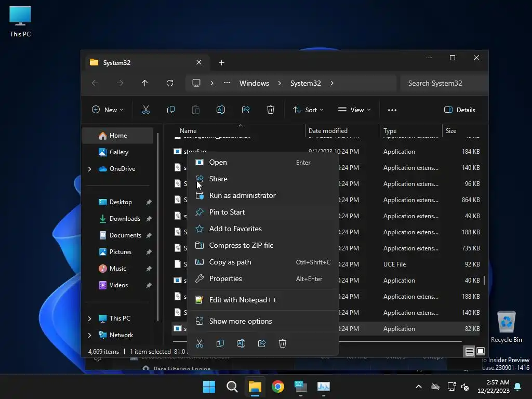Click the chevron after Windows in the address bar
The width and height of the screenshot is (532, 399).
point(280,83)
